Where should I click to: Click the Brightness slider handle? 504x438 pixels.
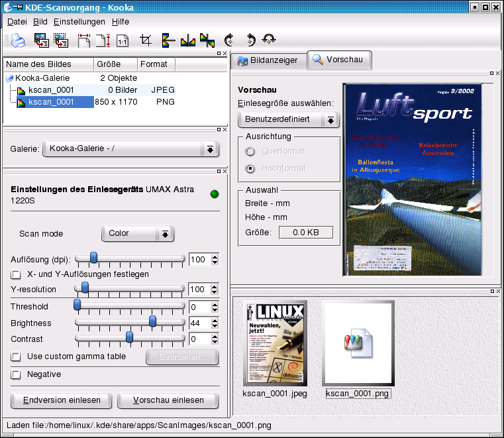coord(152,321)
